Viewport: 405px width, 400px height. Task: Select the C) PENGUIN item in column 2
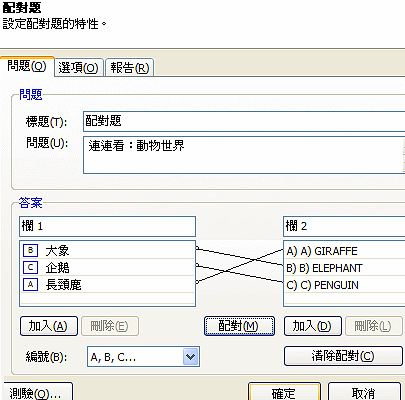(345, 285)
